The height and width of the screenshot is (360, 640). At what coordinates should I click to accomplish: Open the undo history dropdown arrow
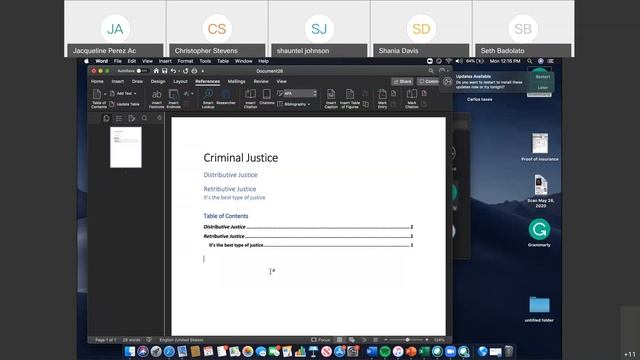tap(179, 71)
